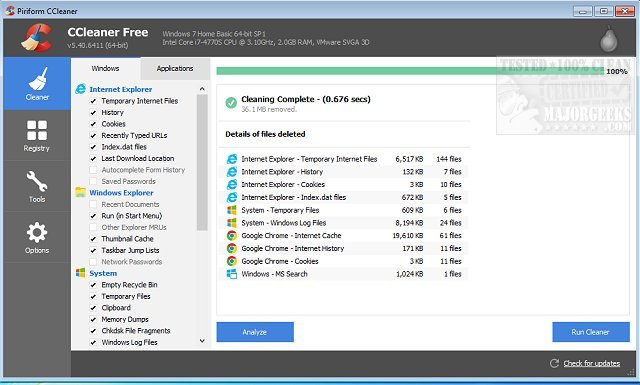Click the Run Cleaner button
Image resolution: width=640 pixels, height=385 pixels.
pos(591,332)
